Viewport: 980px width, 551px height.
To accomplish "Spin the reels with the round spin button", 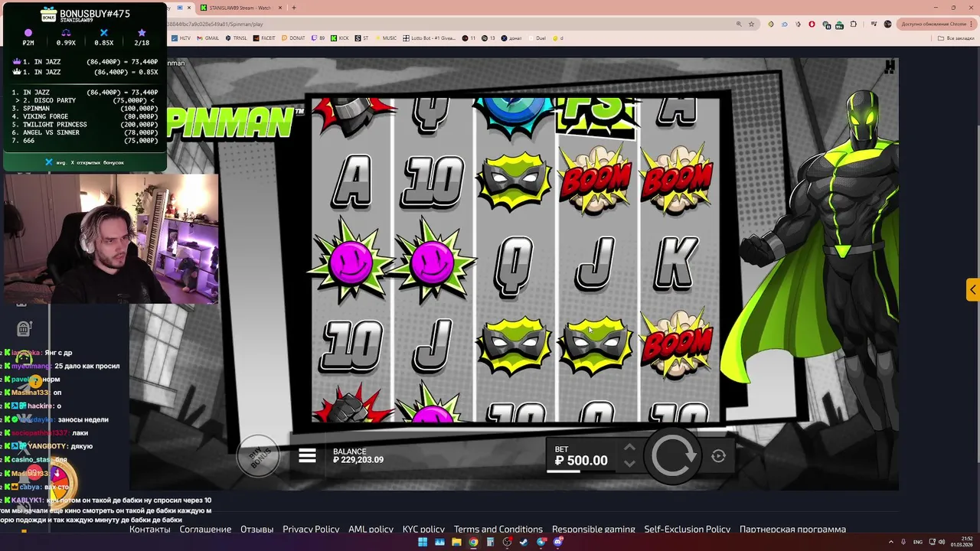I will 672,455.
